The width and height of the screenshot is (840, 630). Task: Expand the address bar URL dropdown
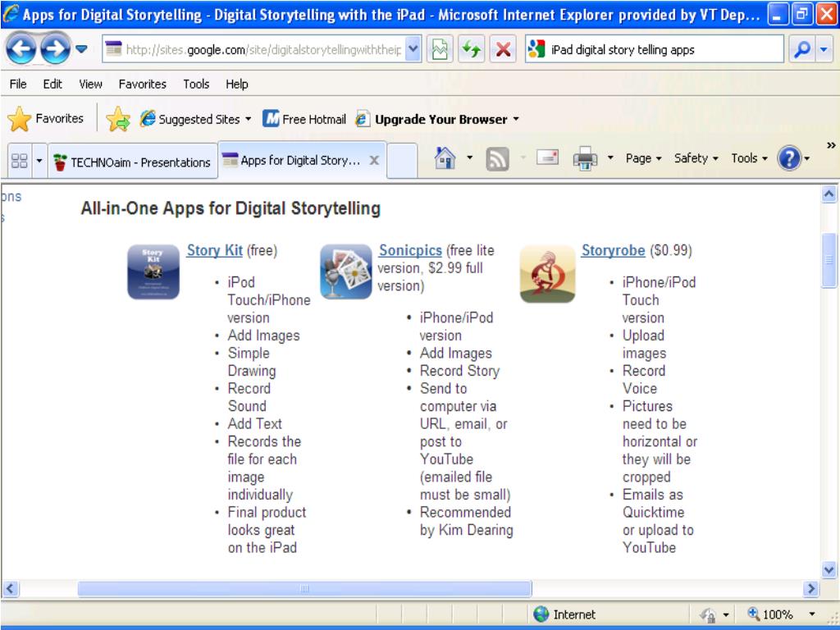(413, 50)
